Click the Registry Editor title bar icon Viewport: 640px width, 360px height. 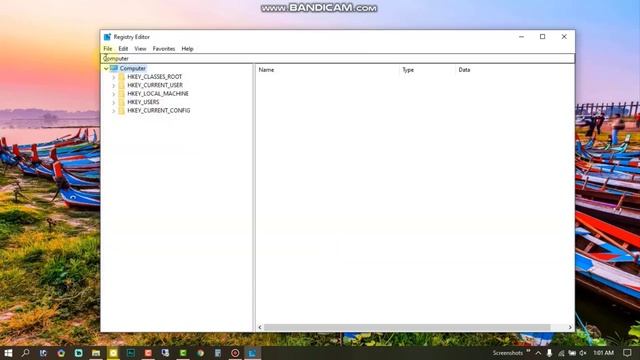107,37
